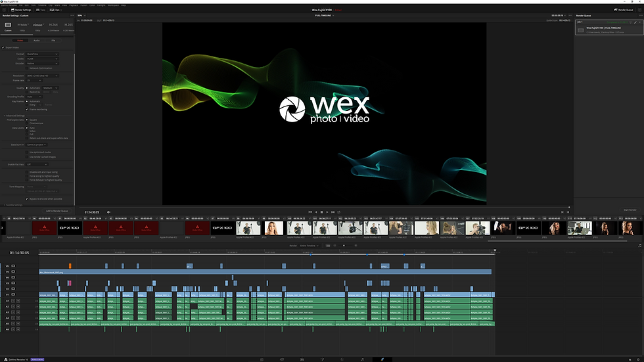Jump to last frame in viewer
The width and height of the screenshot is (644, 362).
point(333,212)
